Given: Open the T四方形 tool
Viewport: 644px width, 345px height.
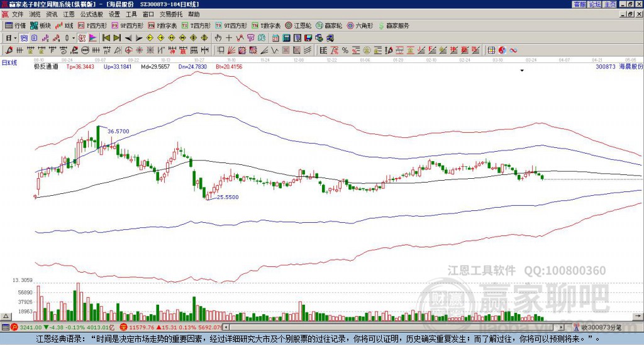Looking at the screenshot, I should (196, 25).
